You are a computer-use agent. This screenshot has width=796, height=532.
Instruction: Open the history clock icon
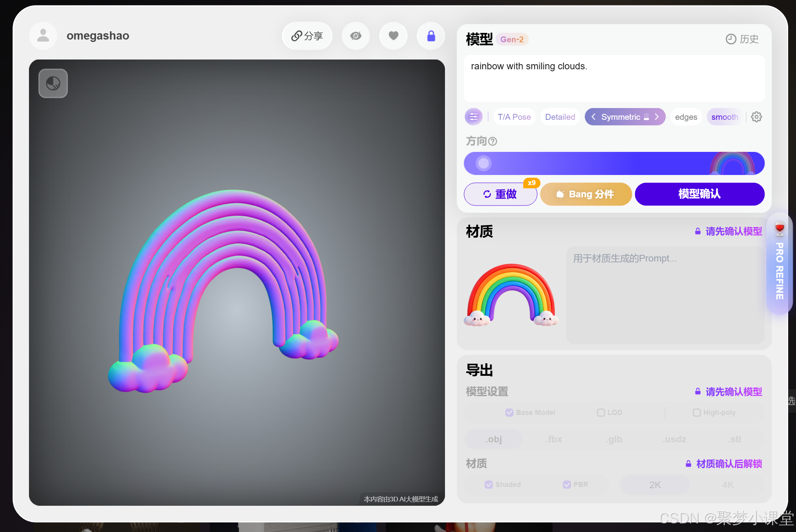click(x=731, y=39)
